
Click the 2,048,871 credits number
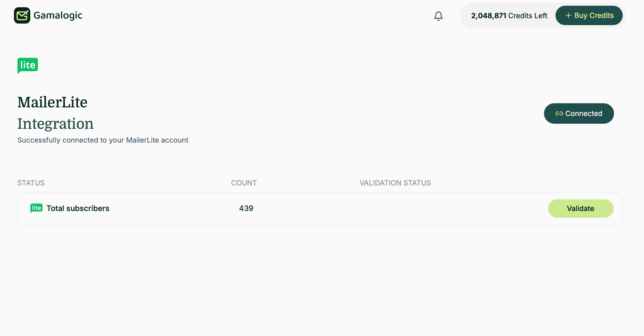tap(488, 15)
